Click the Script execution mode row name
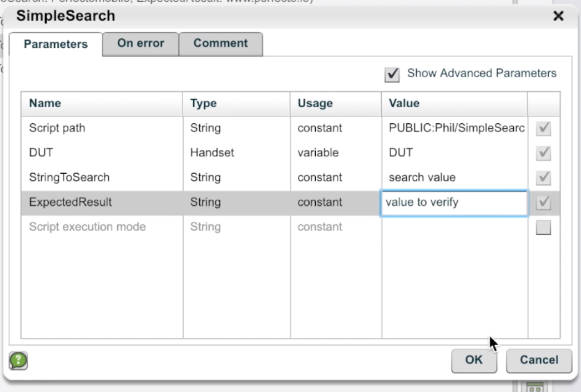This screenshot has width=581, height=392. 87,227
